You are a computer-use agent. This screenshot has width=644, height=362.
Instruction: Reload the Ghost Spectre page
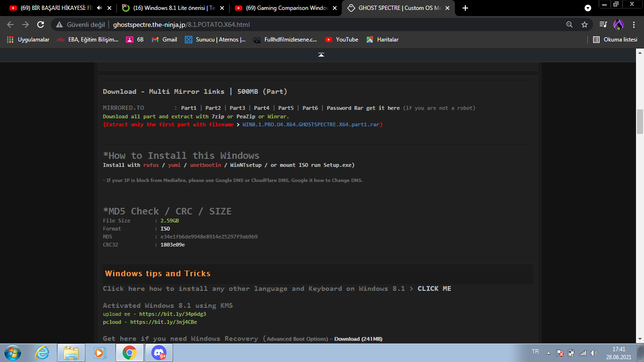[x=41, y=25]
